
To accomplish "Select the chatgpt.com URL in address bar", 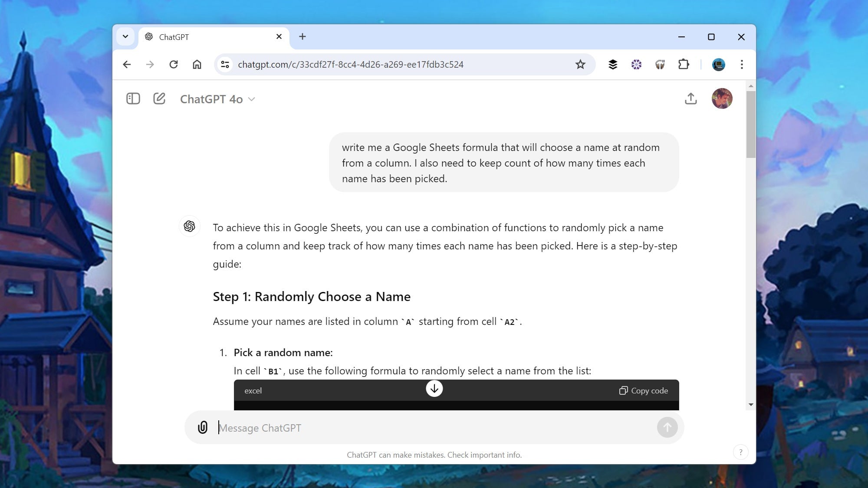I will point(351,64).
